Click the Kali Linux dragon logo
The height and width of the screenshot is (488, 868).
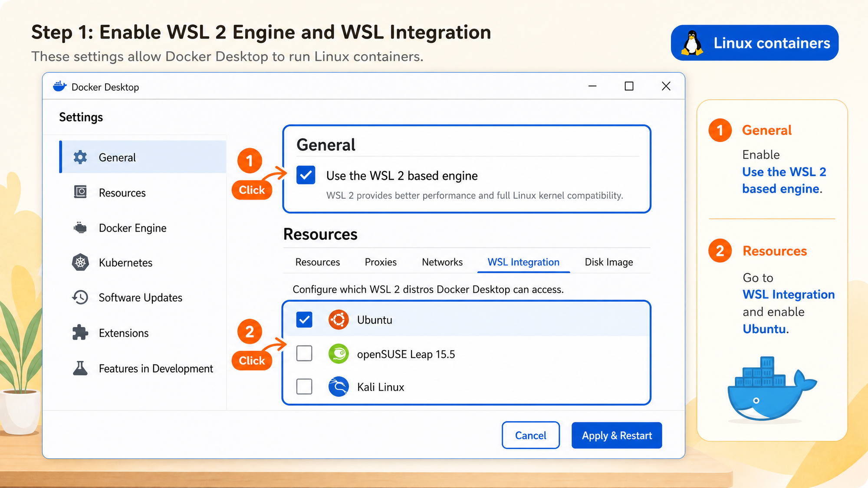[339, 386]
